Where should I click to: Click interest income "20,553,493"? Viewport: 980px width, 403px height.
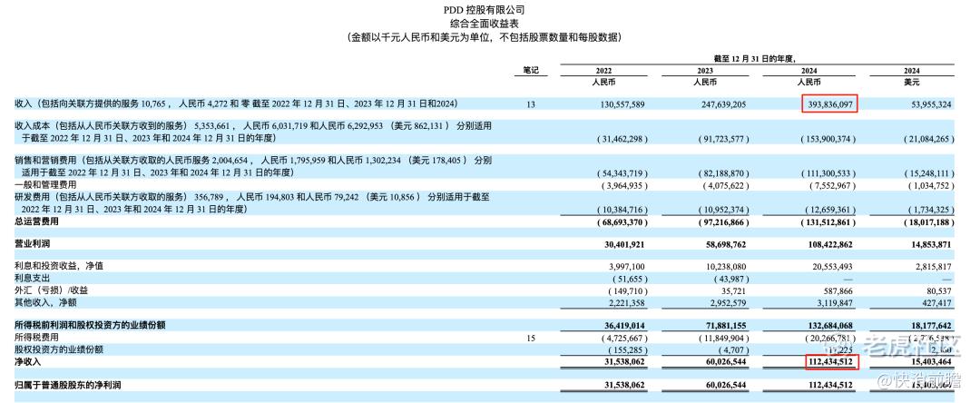[x=832, y=266]
